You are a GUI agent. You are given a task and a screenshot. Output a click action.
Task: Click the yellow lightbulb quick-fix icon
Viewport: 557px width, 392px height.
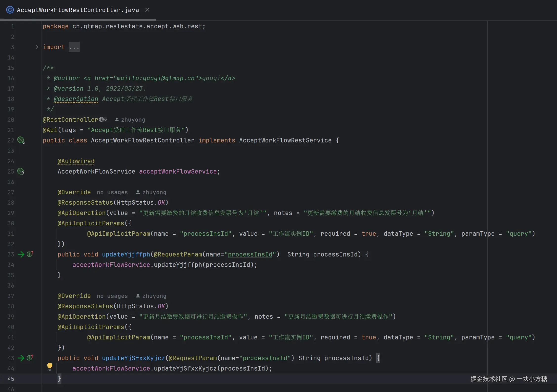[50, 366]
